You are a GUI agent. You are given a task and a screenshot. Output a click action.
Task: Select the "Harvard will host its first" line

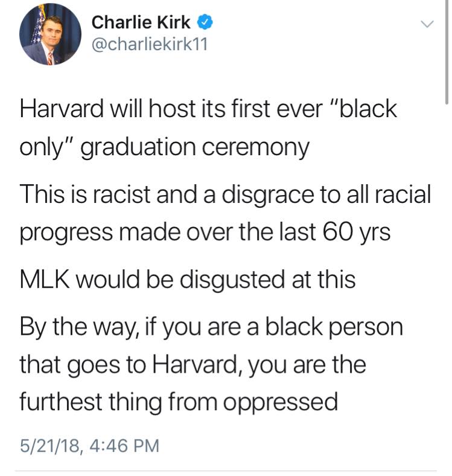208,109
